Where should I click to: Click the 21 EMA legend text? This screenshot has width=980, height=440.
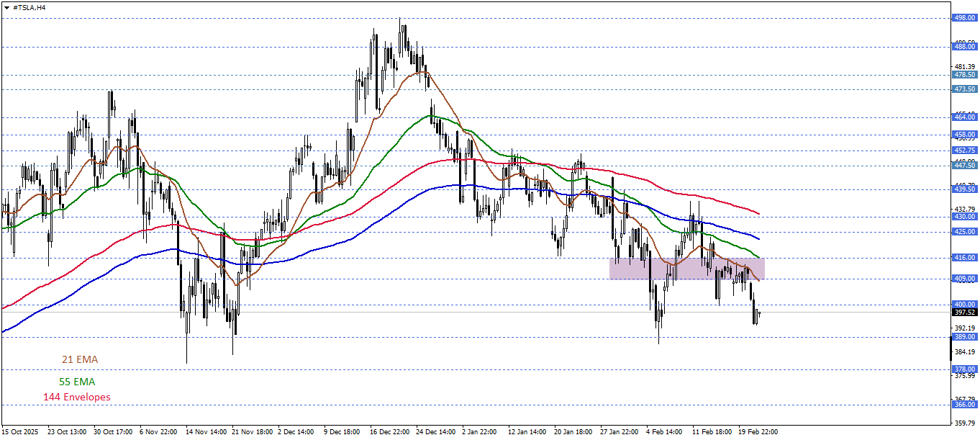pyautogui.click(x=79, y=359)
